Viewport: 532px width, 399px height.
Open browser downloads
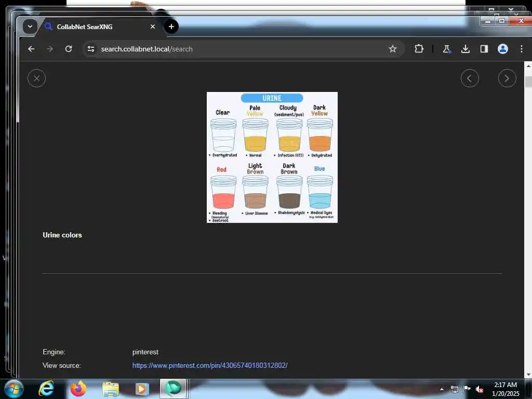coord(465,49)
